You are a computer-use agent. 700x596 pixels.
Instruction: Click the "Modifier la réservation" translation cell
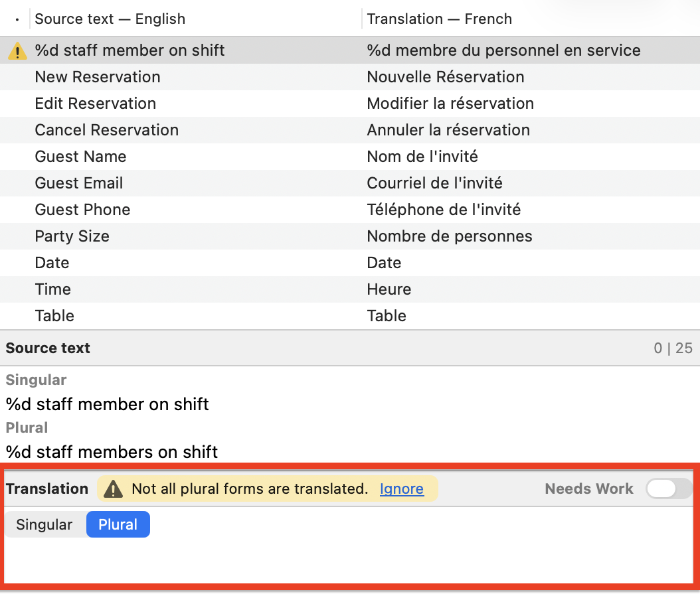(x=450, y=104)
